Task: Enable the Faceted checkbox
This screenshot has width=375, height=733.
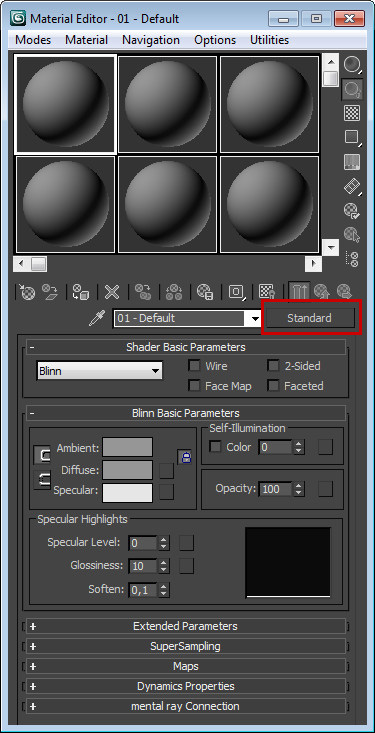Action: click(273, 386)
